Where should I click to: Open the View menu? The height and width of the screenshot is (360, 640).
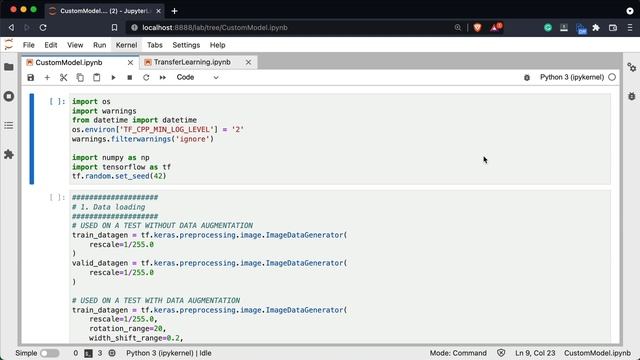[75, 45]
